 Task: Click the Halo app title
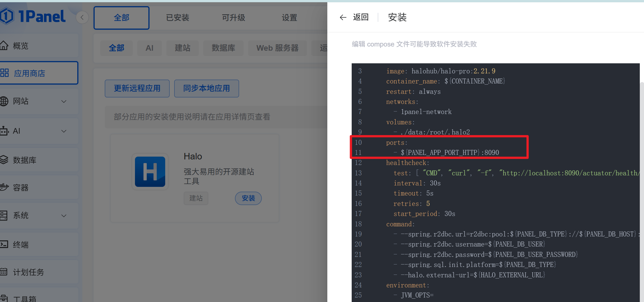[193, 156]
